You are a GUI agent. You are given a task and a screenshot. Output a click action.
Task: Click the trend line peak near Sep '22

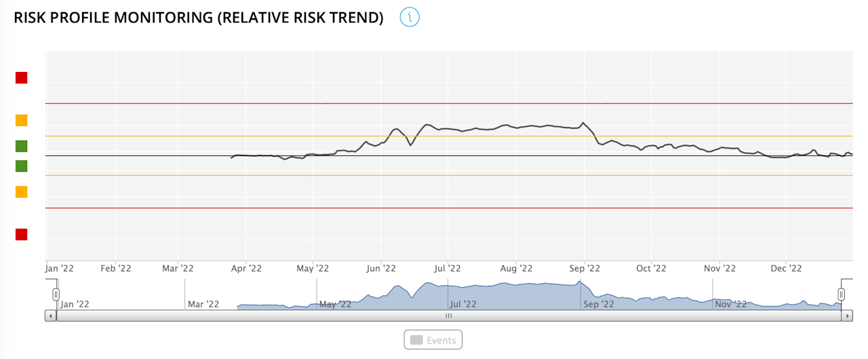tap(583, 123)
